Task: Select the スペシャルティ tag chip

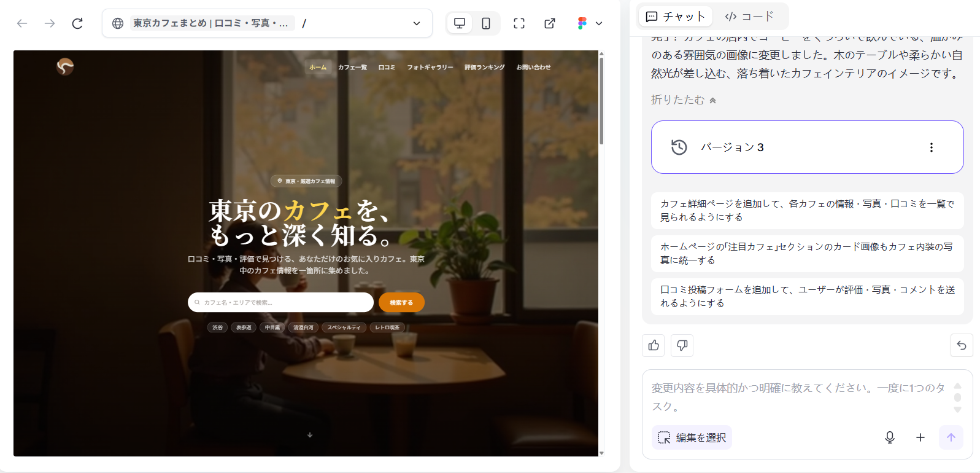Action: [344, 327]
